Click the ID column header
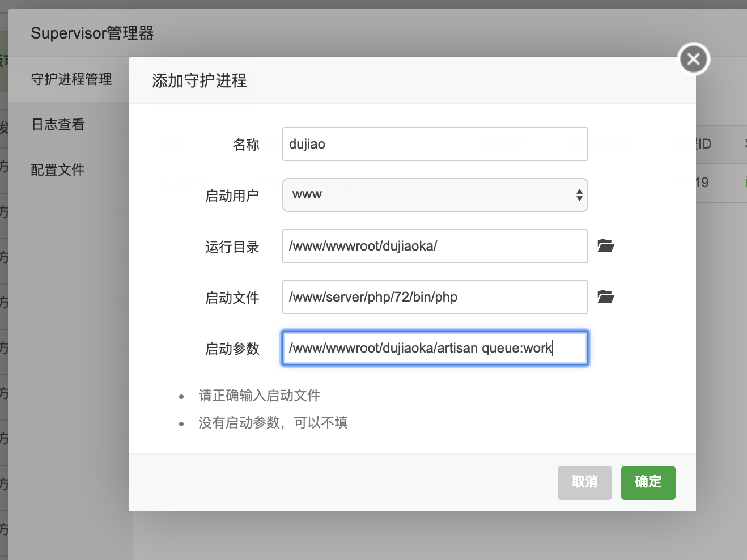The height and width of the screenshot is (560, 747). [x=704, y=144]
